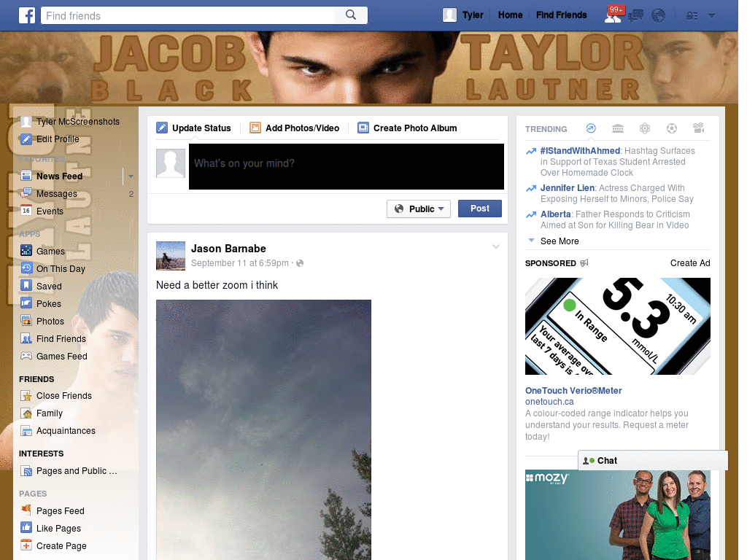The height and width of the screenshot is (560, 747).
Task: Open the audience selector showing Public
Action: click(x=418, y=209)
